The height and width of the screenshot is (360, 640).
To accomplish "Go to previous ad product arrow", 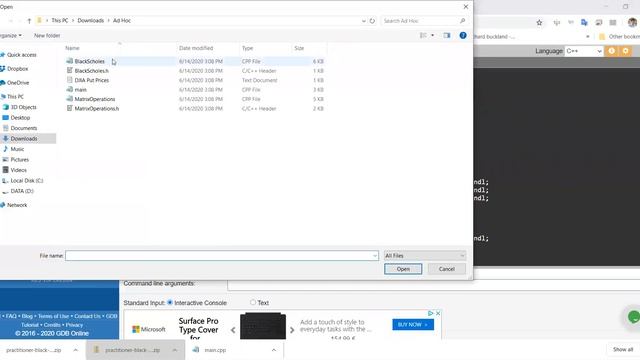I will 233,330.
